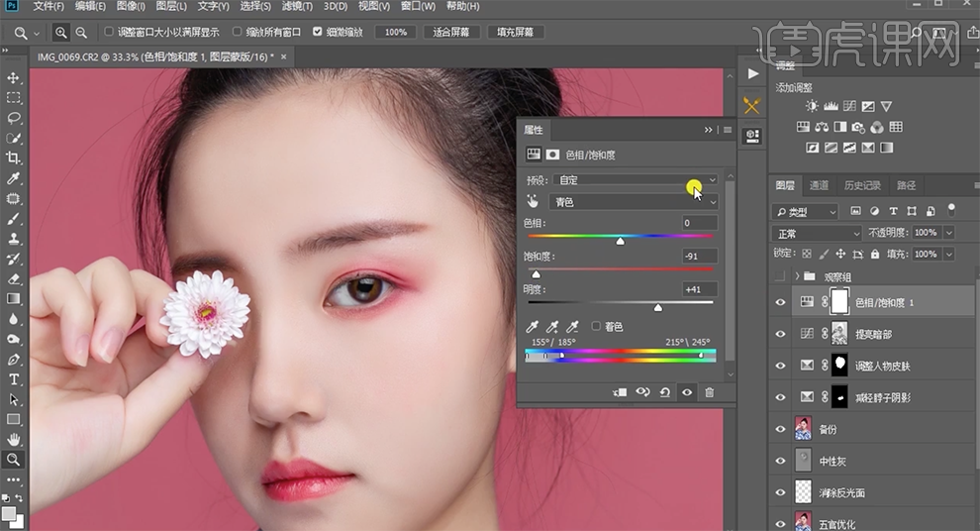Collapse the Properties panel double arrows
This screenshot has height=531, width=980.
[x=708, y=130]
